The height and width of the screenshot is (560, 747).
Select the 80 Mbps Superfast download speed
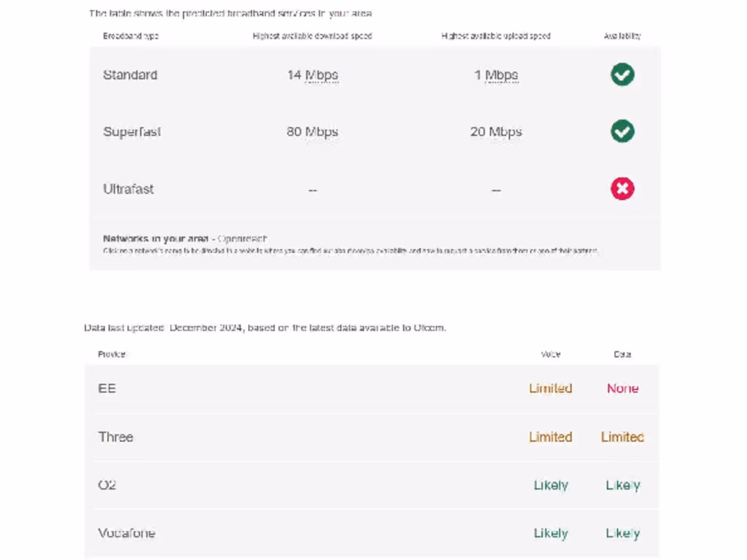point(312,132)
